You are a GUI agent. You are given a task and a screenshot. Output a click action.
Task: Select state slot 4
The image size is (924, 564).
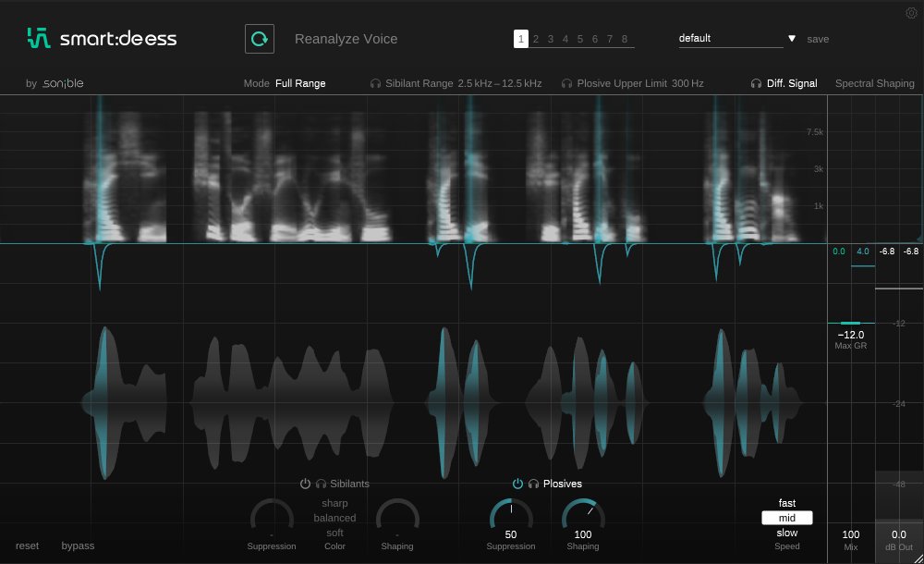click(565, 39)
